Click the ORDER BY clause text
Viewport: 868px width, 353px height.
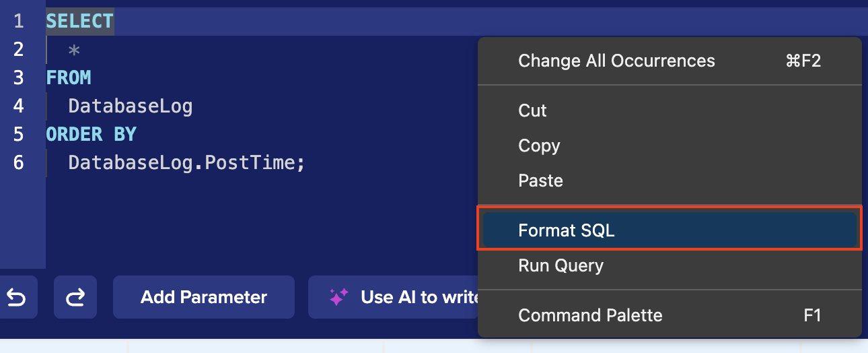91,134
